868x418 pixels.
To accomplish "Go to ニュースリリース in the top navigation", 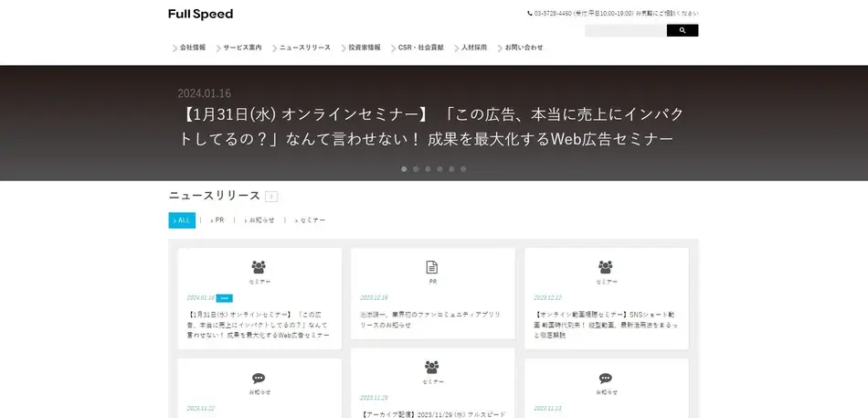I will click(x=304, y=48).
